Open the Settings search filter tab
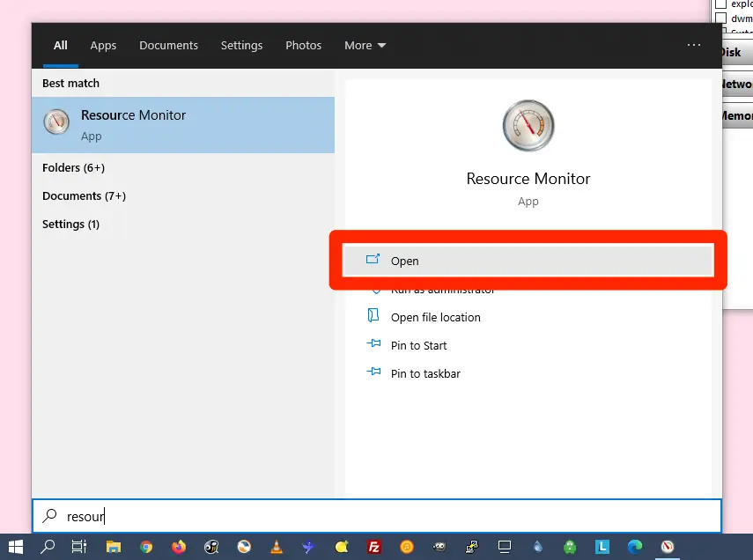753x560 pixels. click(241, 46)
